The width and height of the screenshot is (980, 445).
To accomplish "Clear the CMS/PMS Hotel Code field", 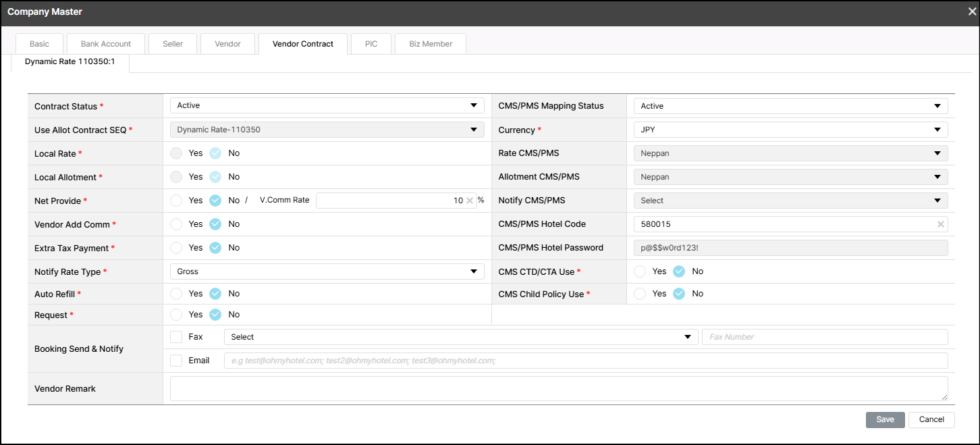I will [x=940, y=224].
